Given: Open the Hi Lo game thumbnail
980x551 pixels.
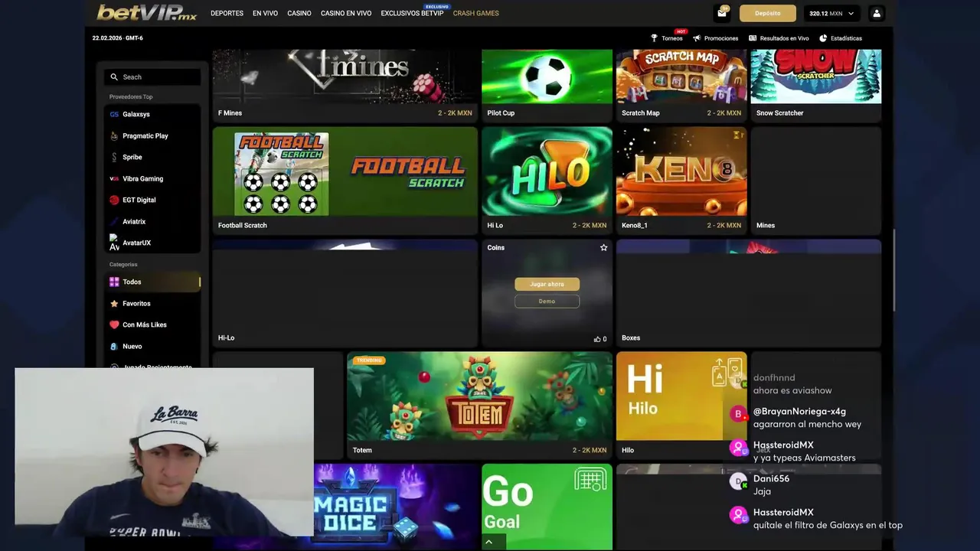Looking at the screenshot, I should point(547,172).
